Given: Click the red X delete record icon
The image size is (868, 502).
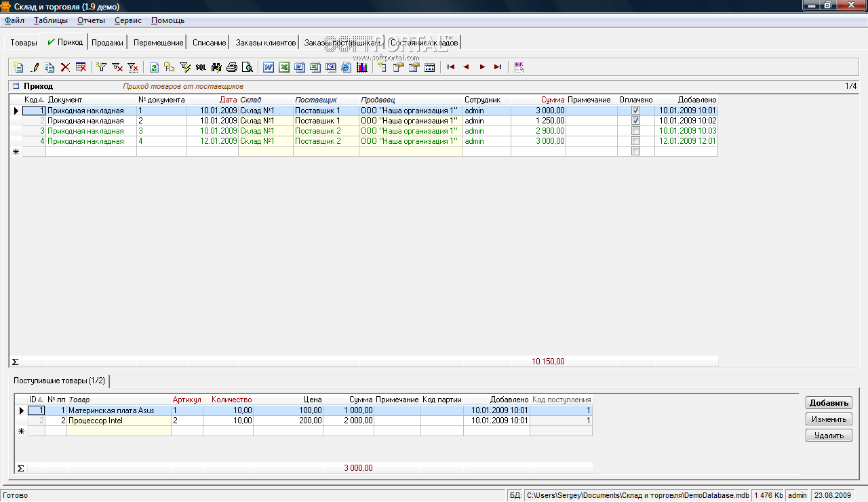Looking at the screenshot, I should pos(65,67).
